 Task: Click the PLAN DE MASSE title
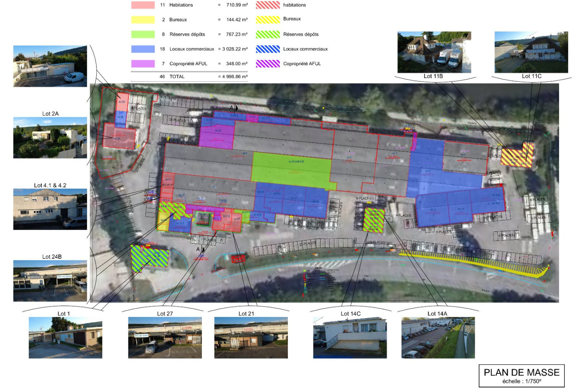[x=521, y=373]
